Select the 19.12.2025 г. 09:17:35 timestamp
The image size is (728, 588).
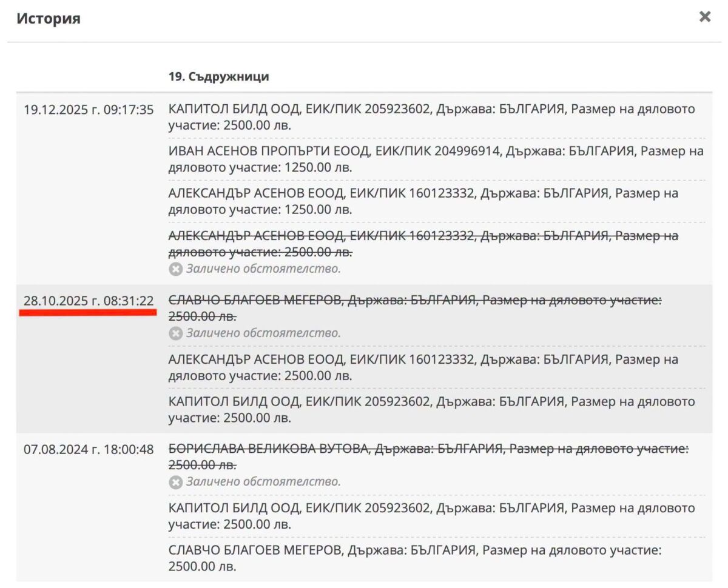tap(89, 110)
